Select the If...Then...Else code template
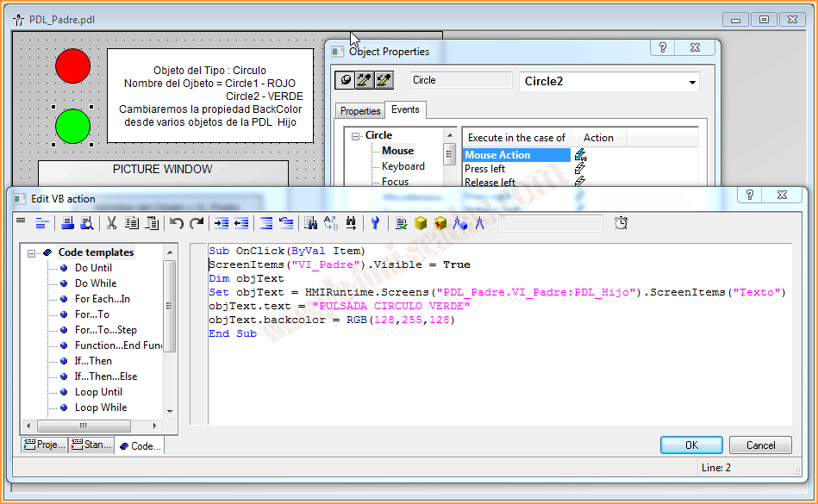 pos(105,376)
